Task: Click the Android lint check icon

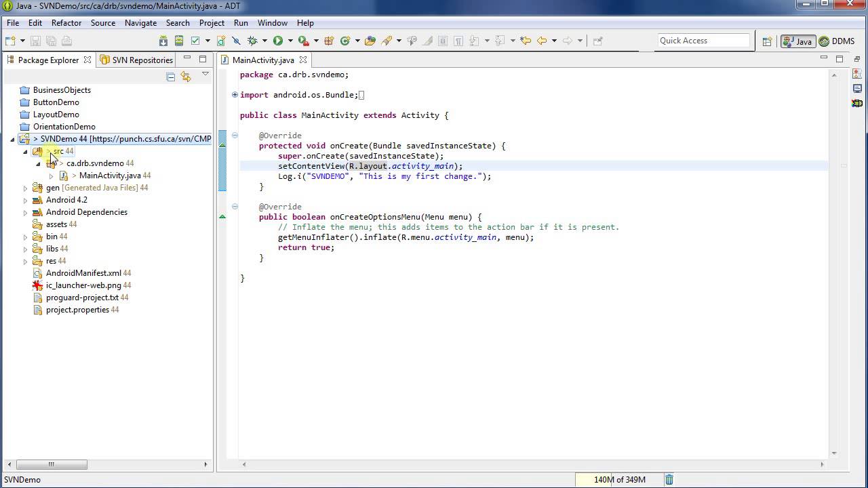Action: click(195, 41)
